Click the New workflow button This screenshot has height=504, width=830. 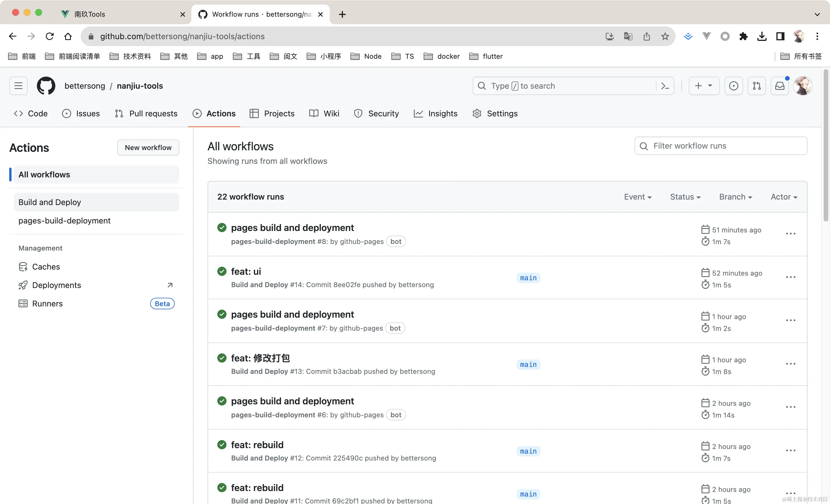tap(148, 147)
